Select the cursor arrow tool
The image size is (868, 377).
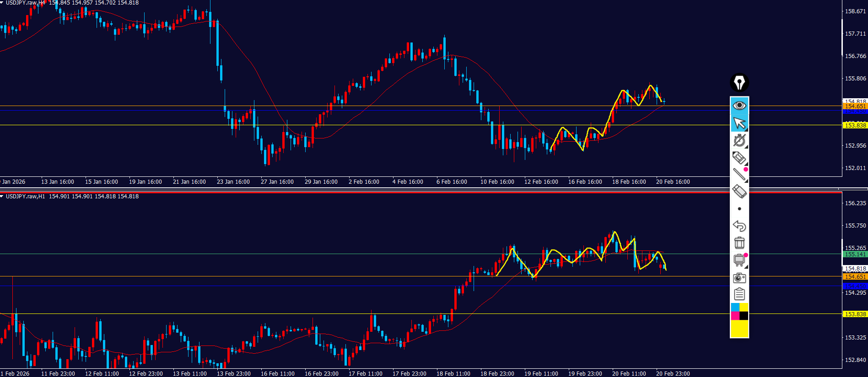point(739,123)
